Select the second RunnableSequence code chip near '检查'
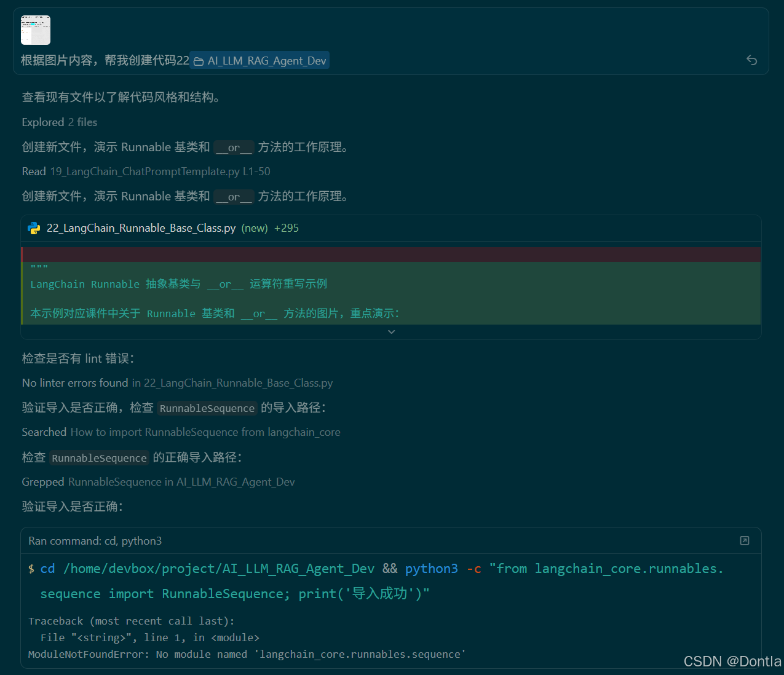Screen dimensions: 784x675 click(99, 457)
